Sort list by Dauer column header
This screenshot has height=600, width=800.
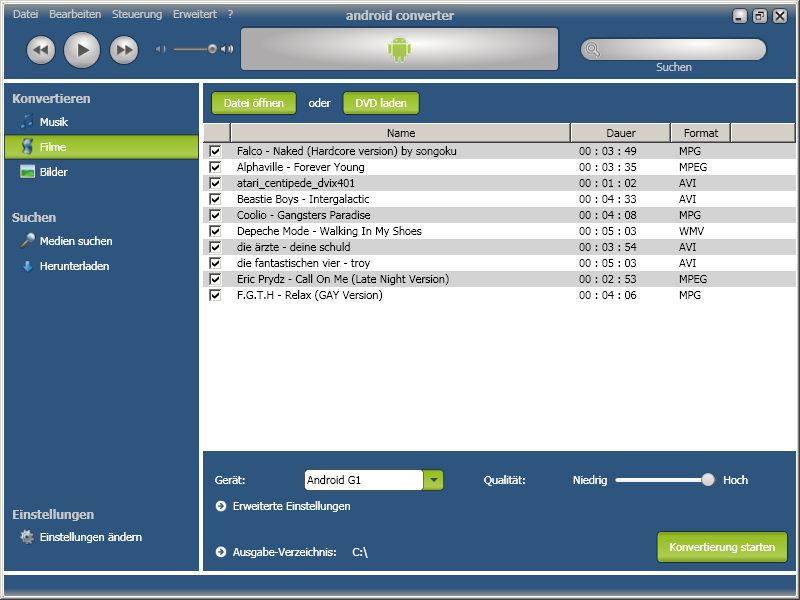620,133
